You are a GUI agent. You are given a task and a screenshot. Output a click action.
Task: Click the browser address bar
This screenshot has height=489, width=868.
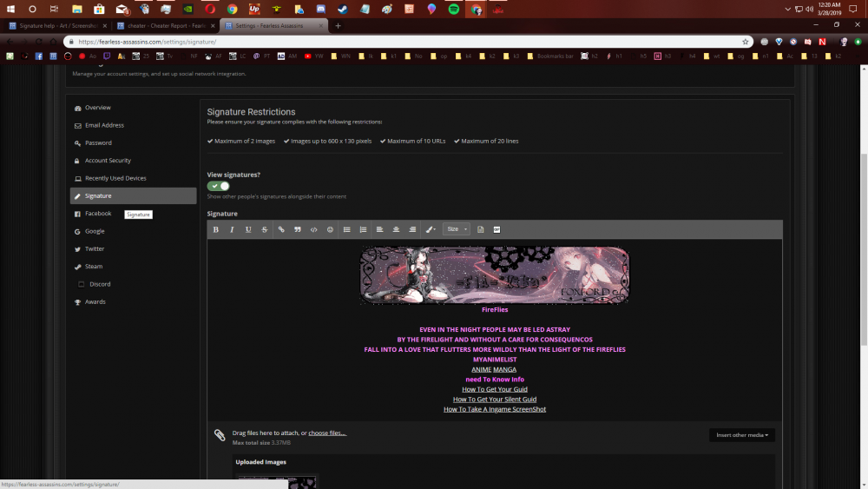click(409, 42)
